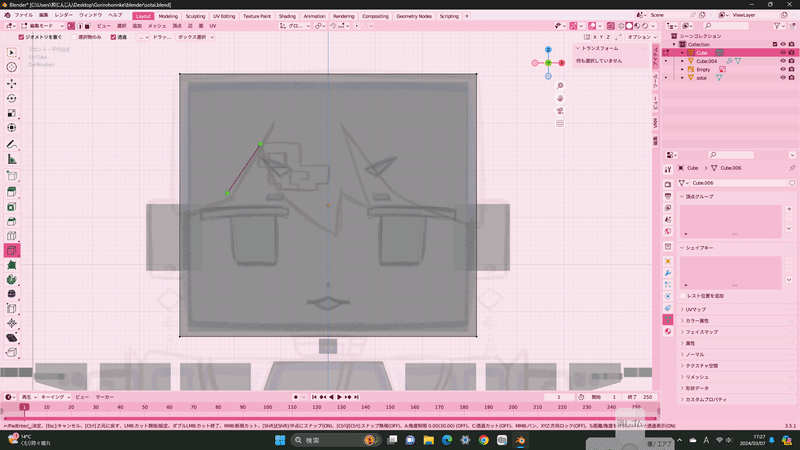The height and width of the screenshot is (450, 800).
Task: Open the Object properties tab (orange square)
Action: 668,261
